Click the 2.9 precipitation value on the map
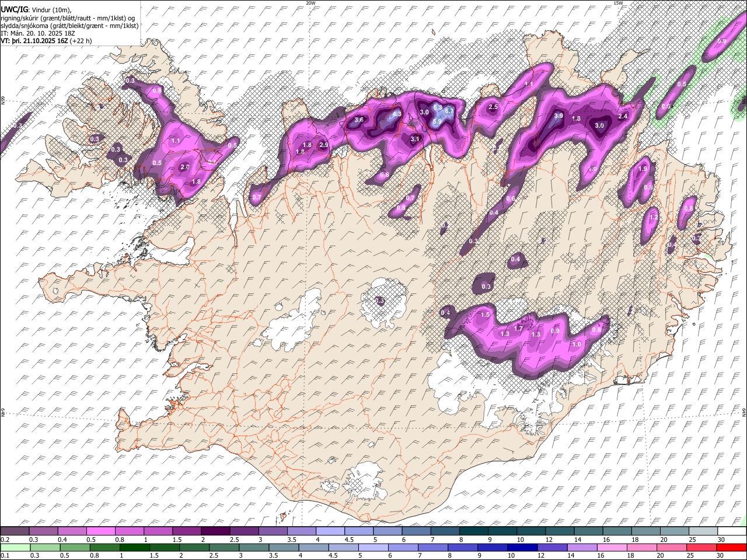 324,145
